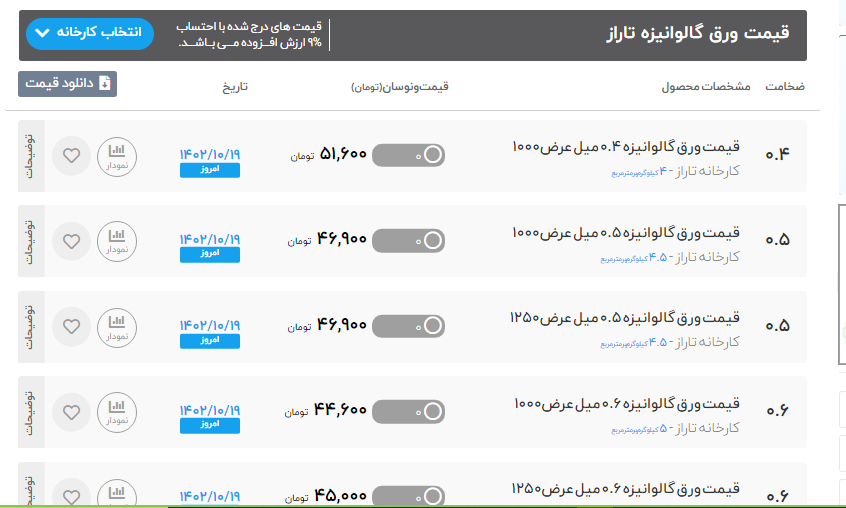Toggle price switch on 0.5 mm width 1250 row
The width and height of the screenshot is (846, 508).
point(408,325)
